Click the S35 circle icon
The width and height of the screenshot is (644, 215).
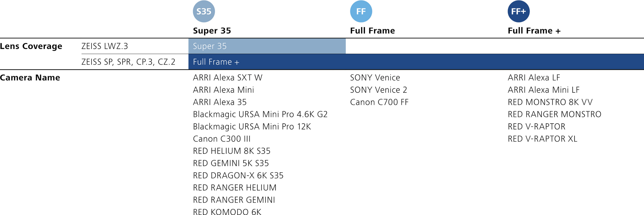[x=204, y=11]
